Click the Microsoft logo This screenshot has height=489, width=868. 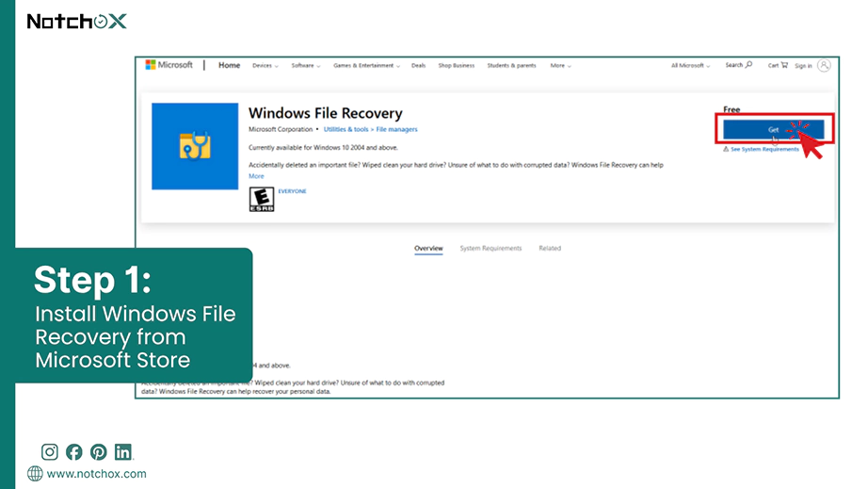[x=169, y=65]
